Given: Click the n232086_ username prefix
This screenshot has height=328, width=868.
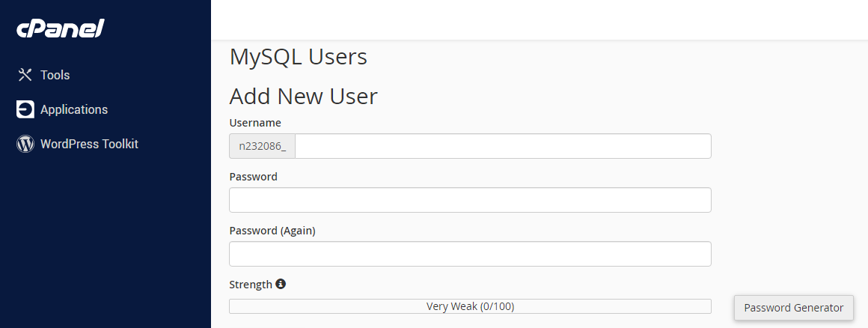Looking at the screenshot, I should pos(263,146).
